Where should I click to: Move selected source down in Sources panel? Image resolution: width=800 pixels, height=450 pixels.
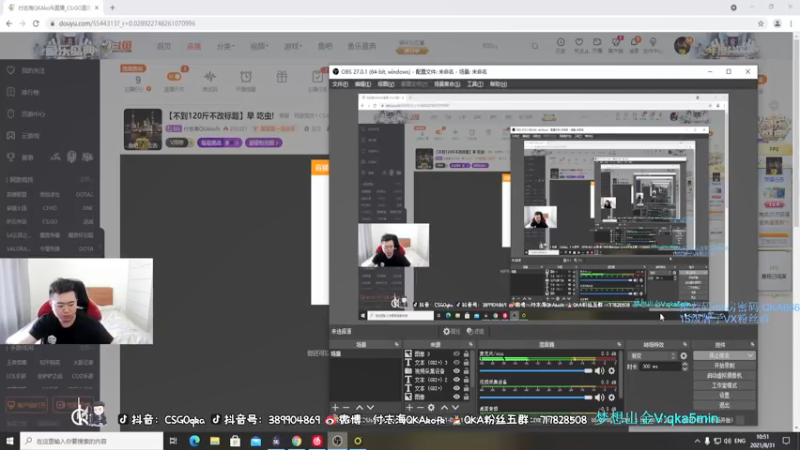click(x=455, y=408)
